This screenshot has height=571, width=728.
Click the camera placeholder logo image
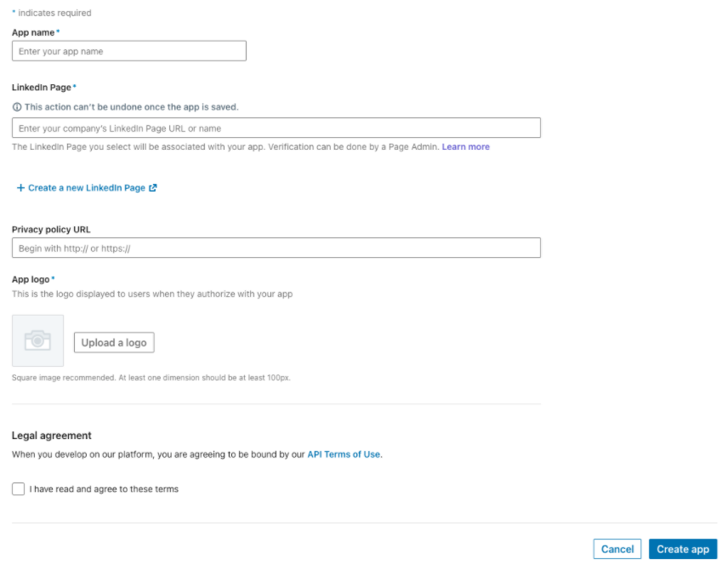tap(37, 340)
